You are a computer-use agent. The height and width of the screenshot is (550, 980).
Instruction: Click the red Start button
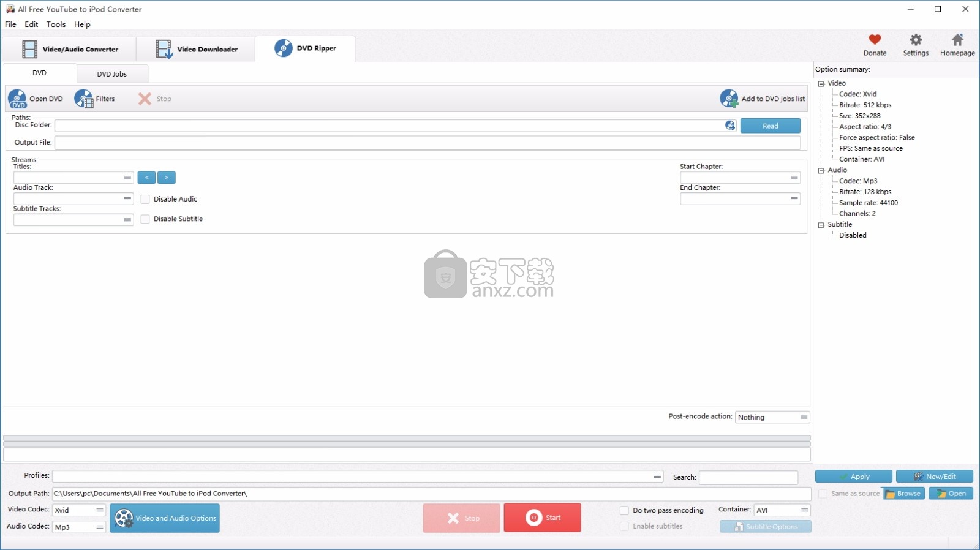click(x=543, y=518)
